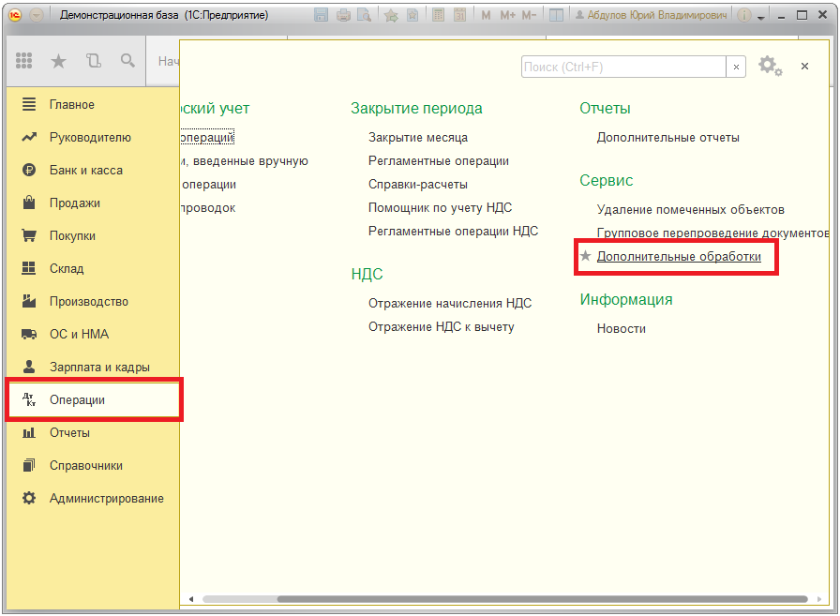Open the main menu dropdown in the title bar

coord(37,15)
